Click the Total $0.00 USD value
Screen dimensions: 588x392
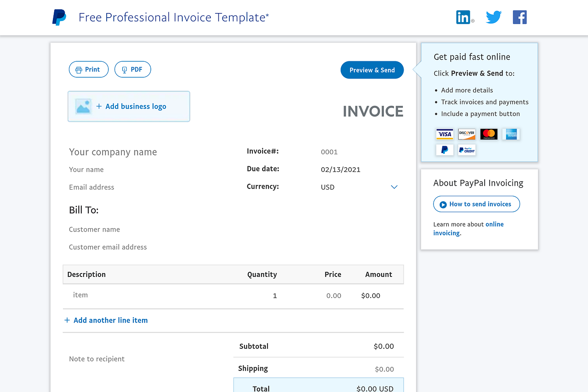pyautogui.click(x=375, y=389)
